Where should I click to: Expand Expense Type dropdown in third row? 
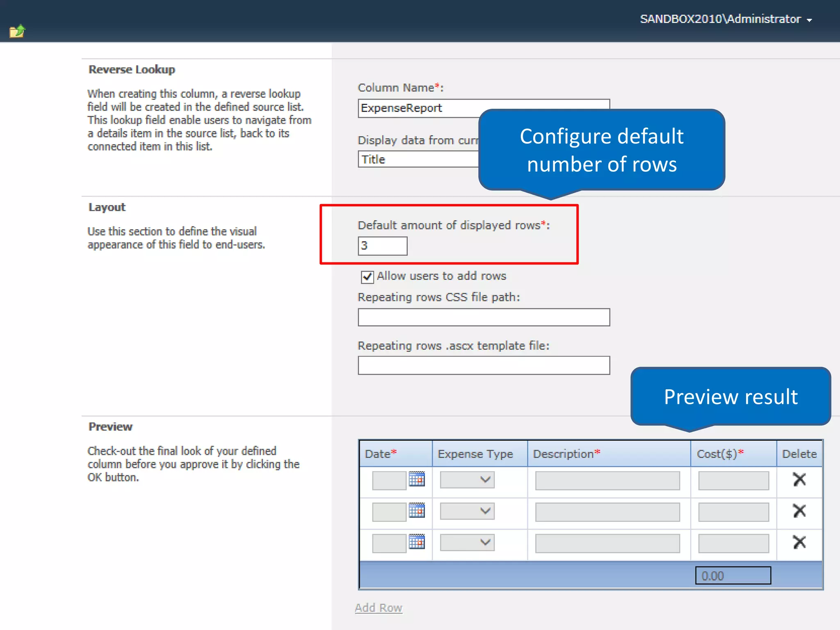(x=467, y=542)
